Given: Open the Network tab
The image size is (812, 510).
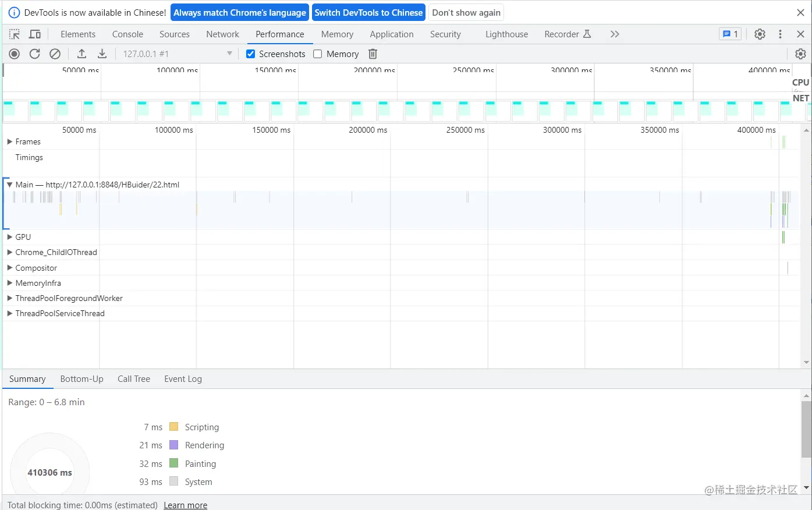Looking at the screenshot, I should [223, 34].
